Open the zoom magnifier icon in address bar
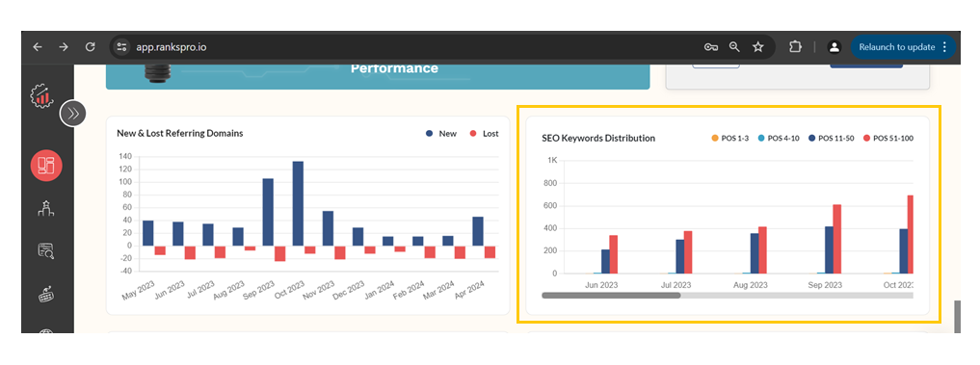 pos(734,47)
